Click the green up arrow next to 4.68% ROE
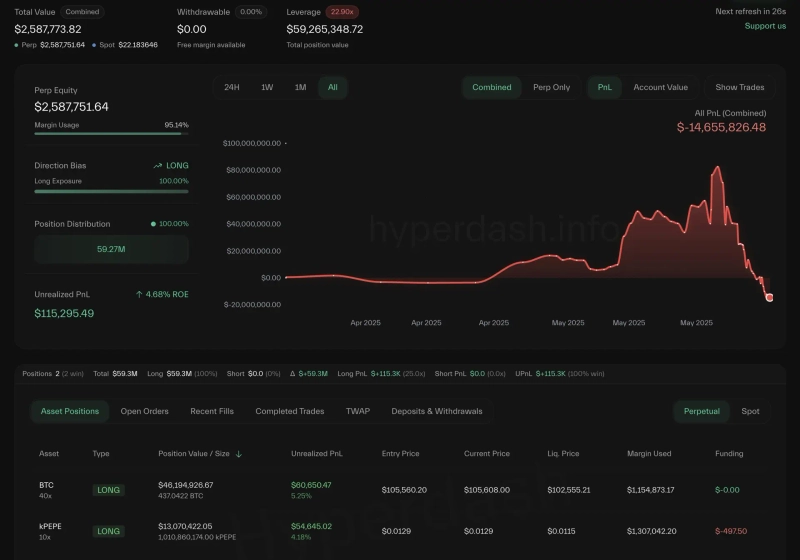 pos(140,295)
